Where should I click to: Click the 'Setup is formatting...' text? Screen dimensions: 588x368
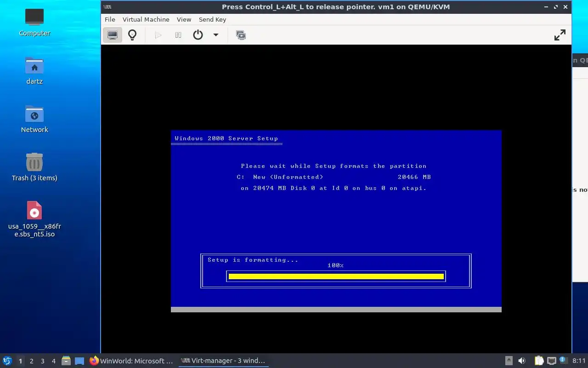[x=253, y=260]
